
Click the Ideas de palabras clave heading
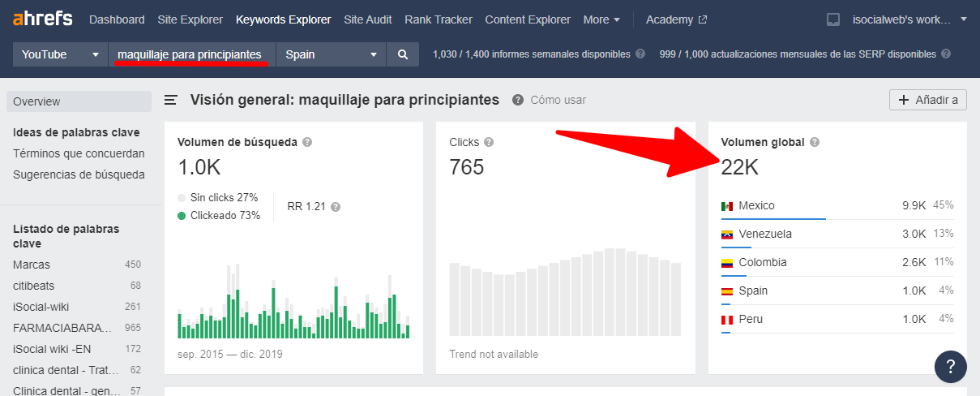[x=76, y=132]
